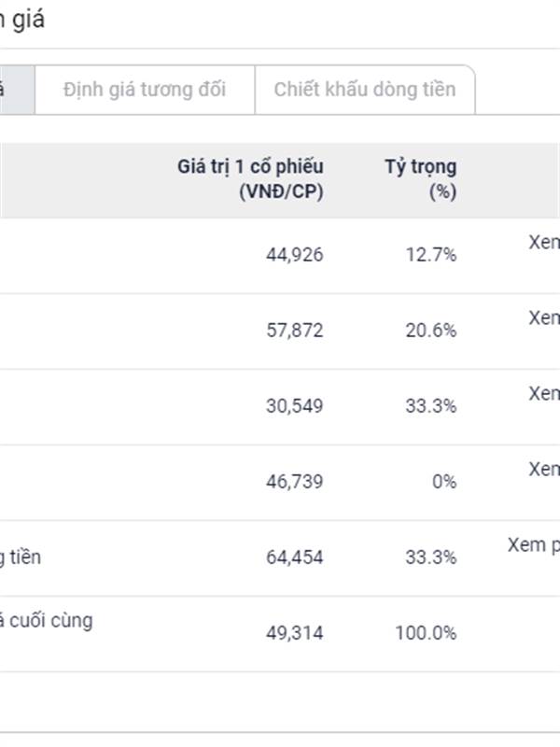Click the Xem link in the 44,926 row
Viewport: 560px width, 747px height.
pos(544,243)
